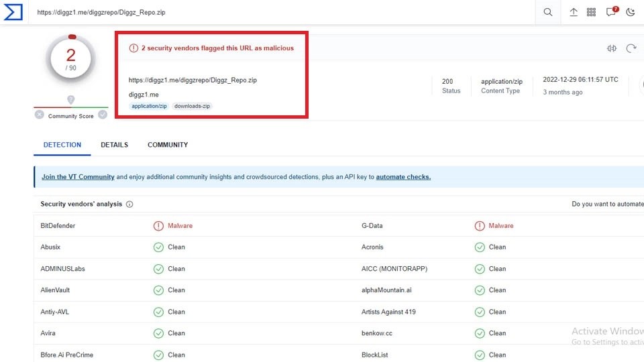
Task: Click the ADMINUSLabs clean check icon
Action: pos(158,269)
